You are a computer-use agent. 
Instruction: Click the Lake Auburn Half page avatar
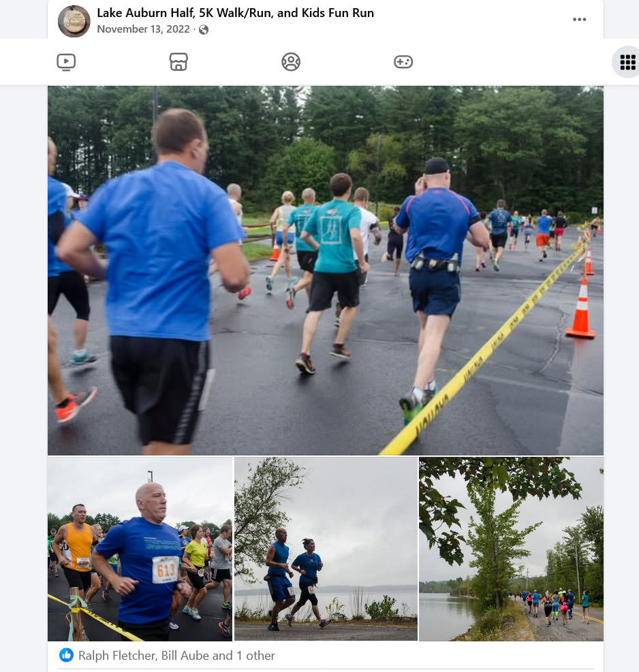pyautogui.click(x=74, y=21)
